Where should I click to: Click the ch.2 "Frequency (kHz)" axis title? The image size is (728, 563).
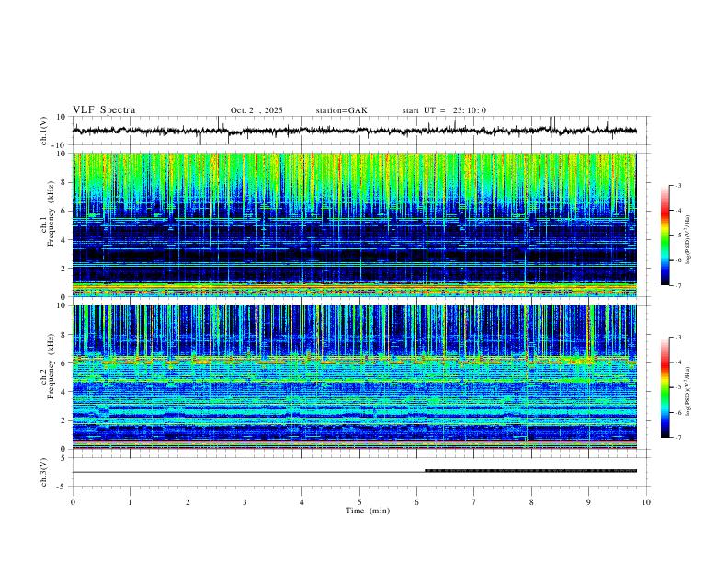51,366
